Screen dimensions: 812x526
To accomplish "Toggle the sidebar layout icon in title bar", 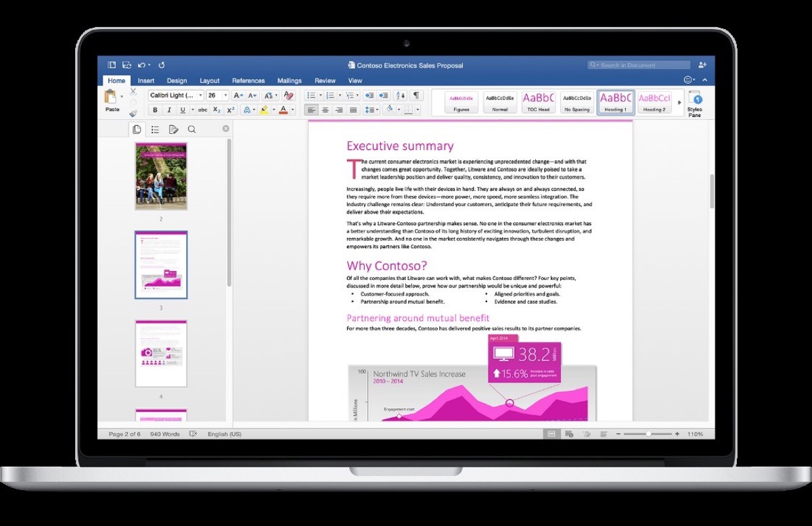I will [x=112, y=65].
